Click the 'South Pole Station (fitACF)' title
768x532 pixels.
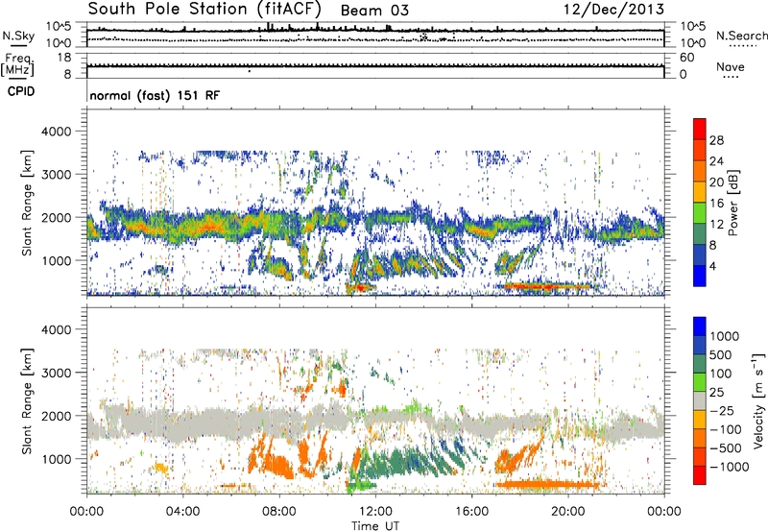[204, 10]
